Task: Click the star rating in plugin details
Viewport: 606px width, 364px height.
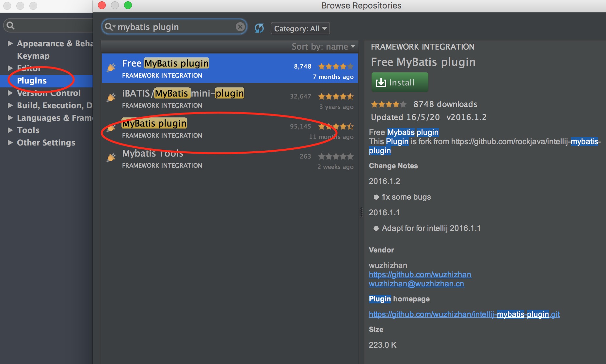Action: pos(389,104)
